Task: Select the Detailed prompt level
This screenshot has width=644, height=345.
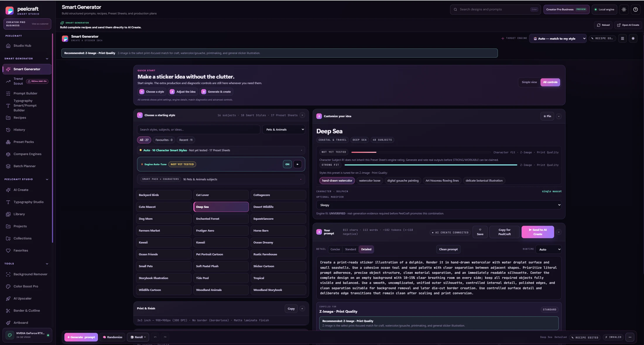Action: pyautogui.click(x=366, y=249)
